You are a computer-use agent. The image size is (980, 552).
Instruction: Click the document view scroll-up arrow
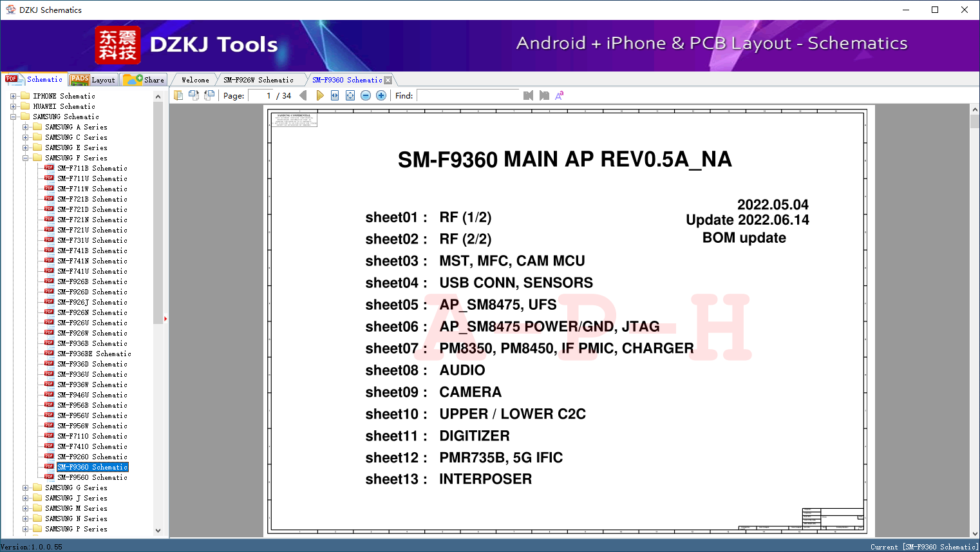[x=975, y=109]
